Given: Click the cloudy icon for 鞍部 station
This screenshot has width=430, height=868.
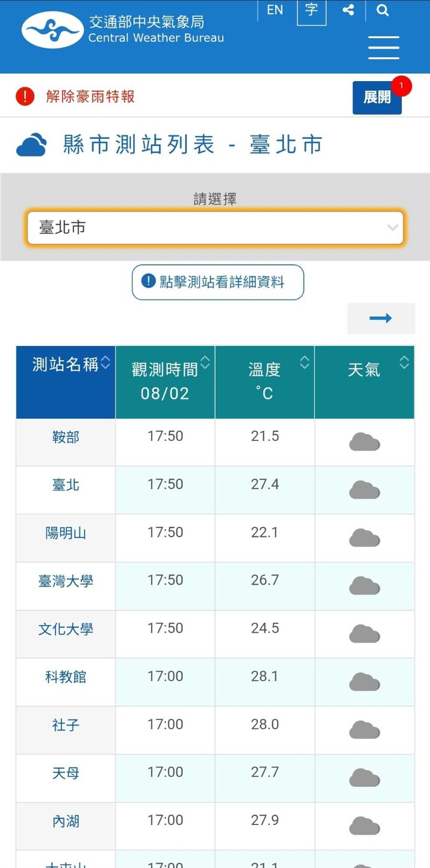Looking at the screenshot, I should [x=364, y=442].
